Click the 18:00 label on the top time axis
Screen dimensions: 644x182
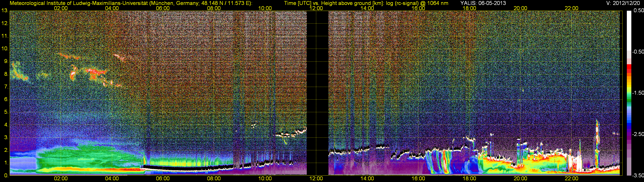pos(469,8)
